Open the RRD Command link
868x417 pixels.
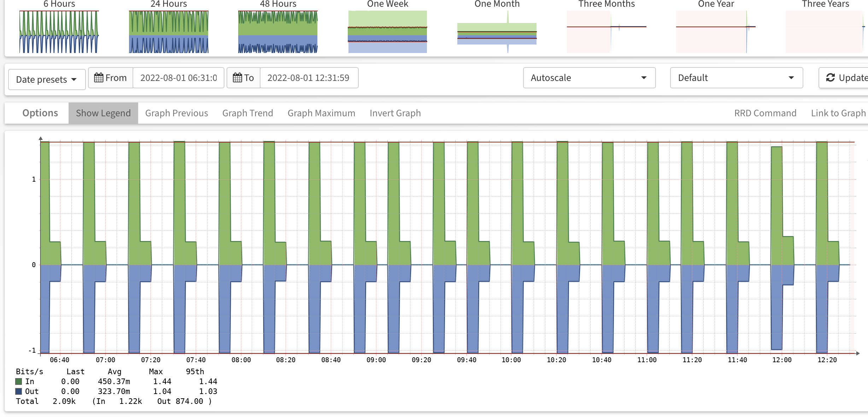(765, 113)
